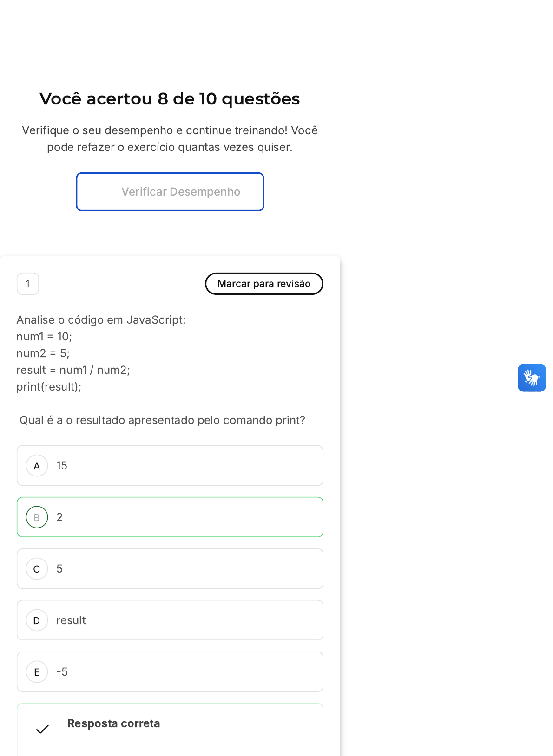Select option B circle letter

point(37,517)
